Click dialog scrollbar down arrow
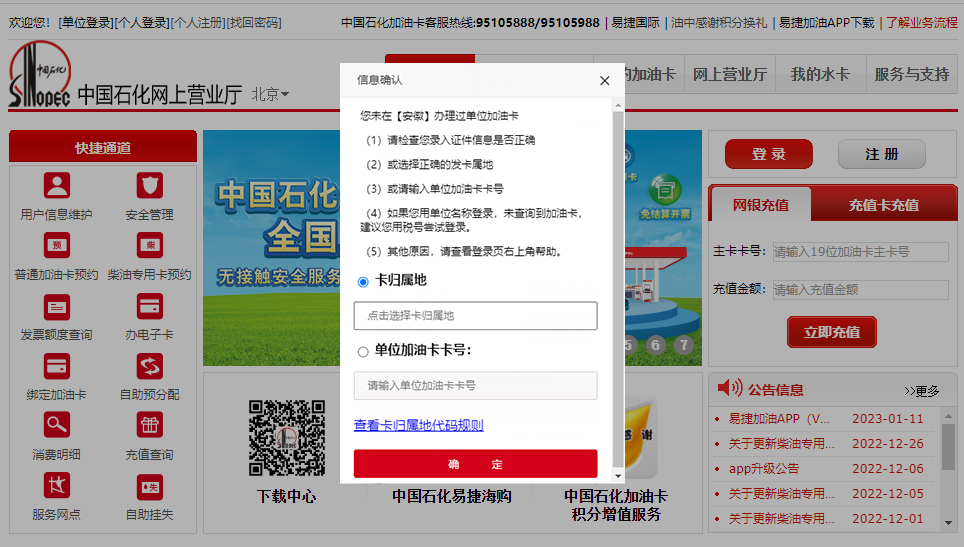Image resolution: width=964 pixels, height=547 pixels. point(618,476)
